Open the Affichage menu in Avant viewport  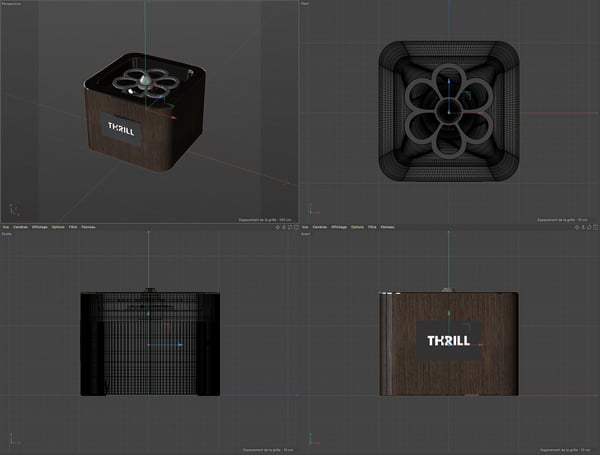pos(340,228)
